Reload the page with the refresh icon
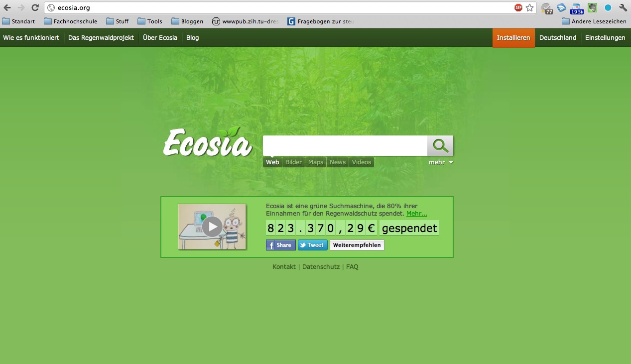This screenshot has height=364, width=631. 35,7
